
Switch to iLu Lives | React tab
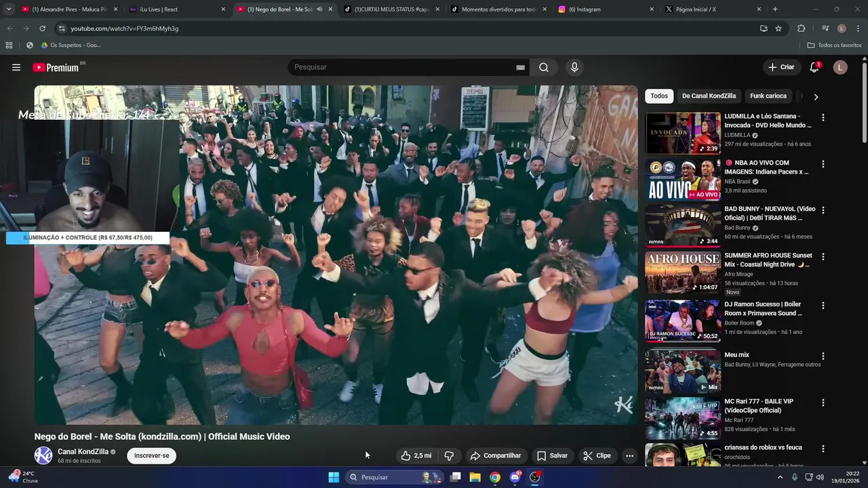click(x=178, y=9)
